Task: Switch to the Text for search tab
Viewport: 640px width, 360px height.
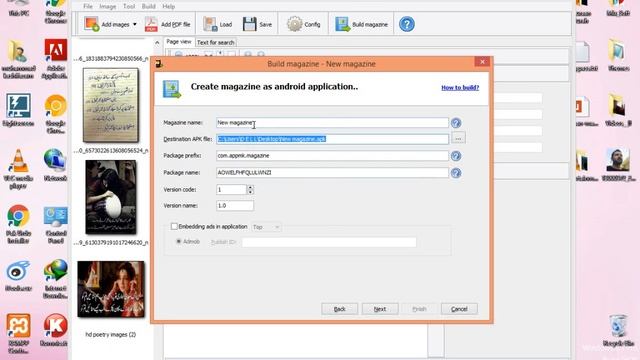Action: [x=216, y=42]
